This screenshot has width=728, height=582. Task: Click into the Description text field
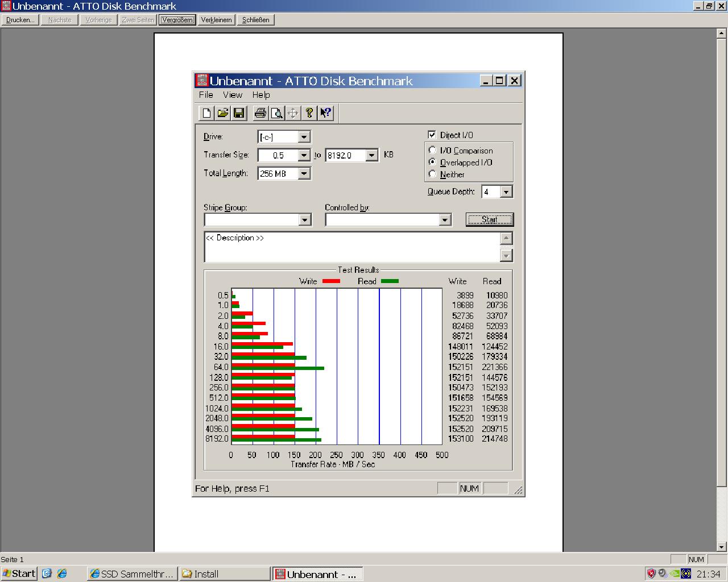click(352, 247)
